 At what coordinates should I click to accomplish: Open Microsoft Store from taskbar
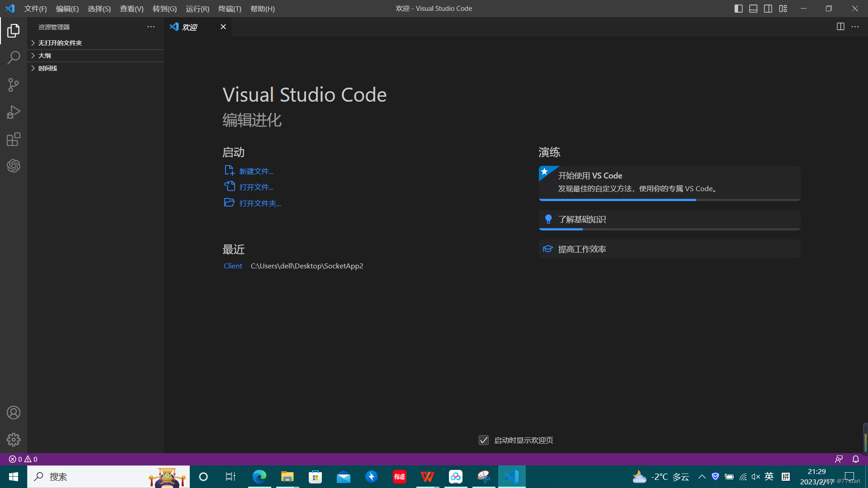click(x=316, y=477)
